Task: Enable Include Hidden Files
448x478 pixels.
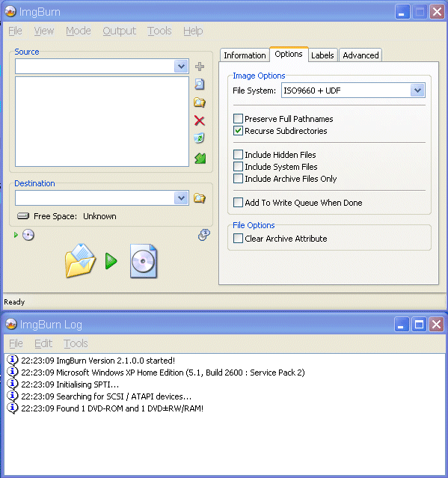Action: [x=238, y=155]
